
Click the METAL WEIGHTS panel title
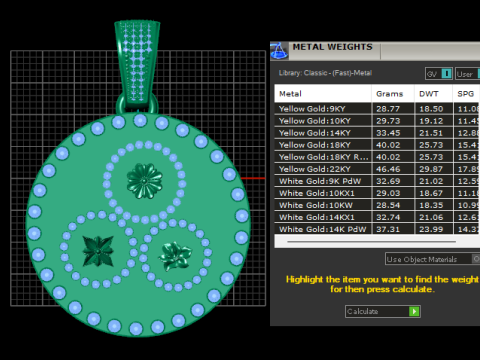pyautogui.click(x=332, y=47)
